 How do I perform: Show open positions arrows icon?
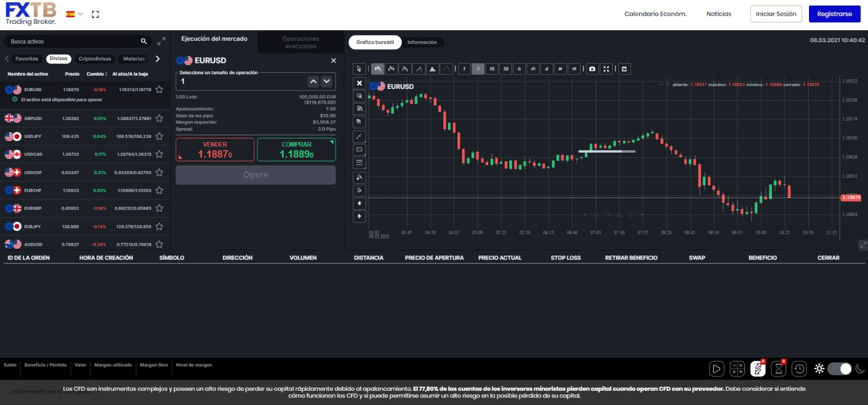pos(758,369)
